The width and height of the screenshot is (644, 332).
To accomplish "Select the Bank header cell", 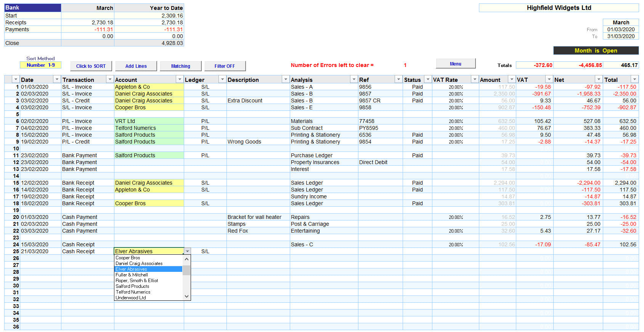I will (33, 8).
